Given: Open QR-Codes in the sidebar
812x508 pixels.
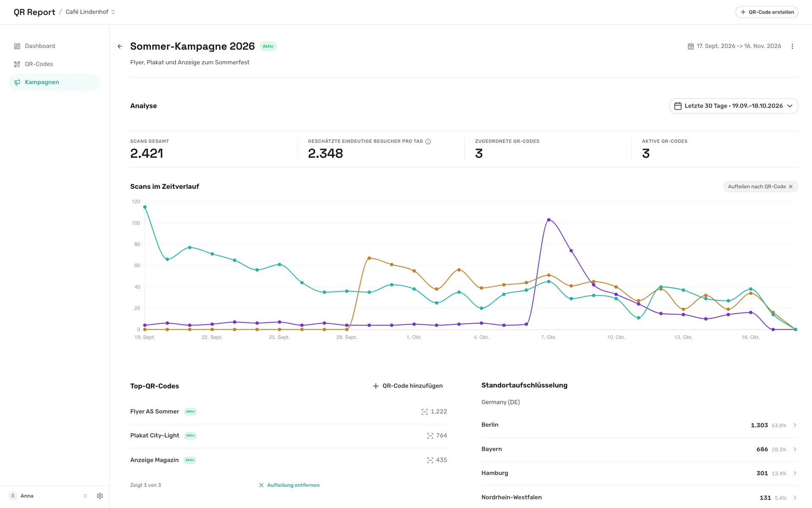Looking at the screenshot, I should pyautogui.click(x=55, y=64).
